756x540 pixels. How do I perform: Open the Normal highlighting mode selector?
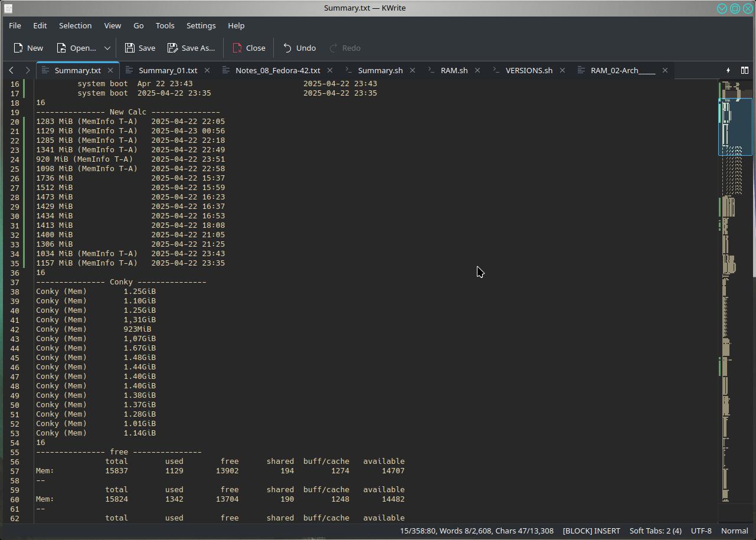pyautogui.click(x=734, y=531)
